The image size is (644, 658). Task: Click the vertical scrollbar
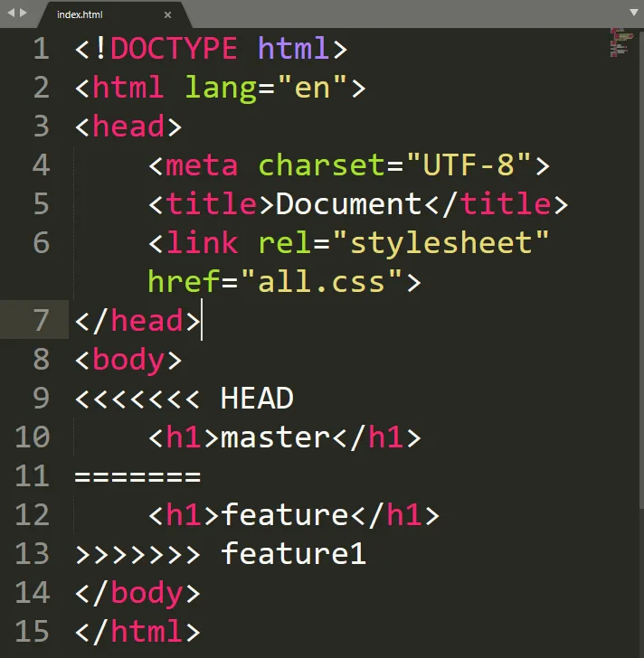(x=641, y=268)
